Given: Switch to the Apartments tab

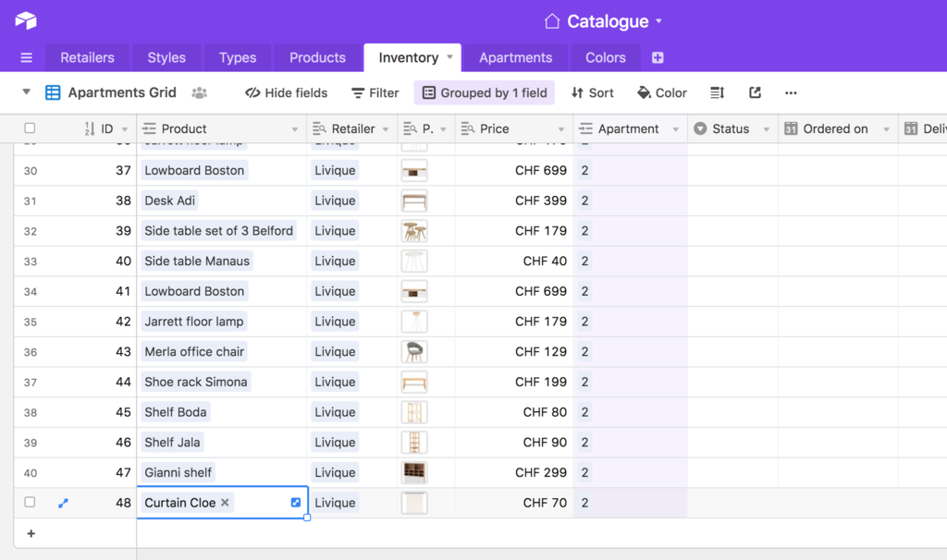Looking at the screenshot, I should pos(515,56).
